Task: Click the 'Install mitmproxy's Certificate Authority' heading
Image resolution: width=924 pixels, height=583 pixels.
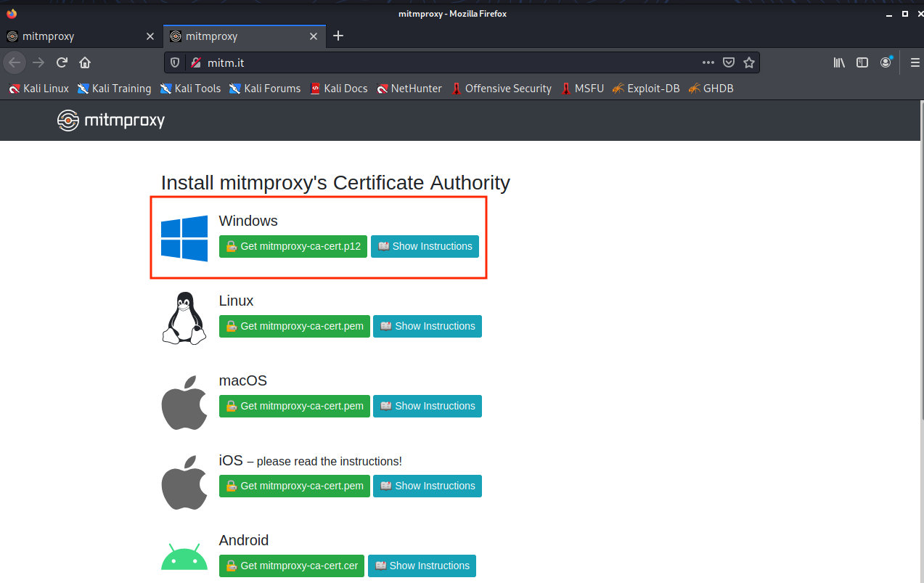Action: [x=335, y=183]
